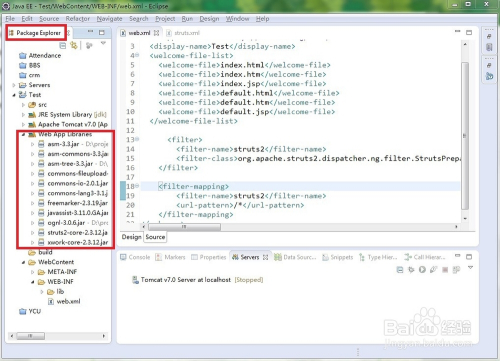Click Collapse All icon in Package Explorer

63,45
